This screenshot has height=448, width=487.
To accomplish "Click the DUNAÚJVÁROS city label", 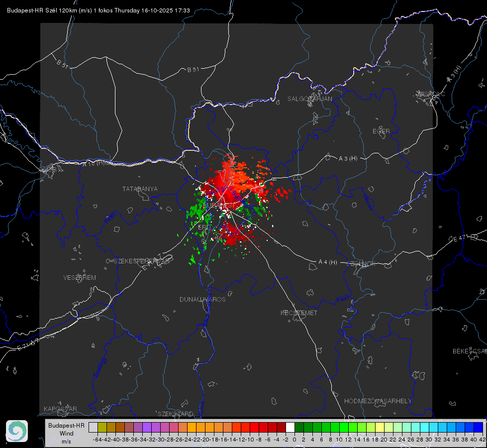I will (202, 299).
